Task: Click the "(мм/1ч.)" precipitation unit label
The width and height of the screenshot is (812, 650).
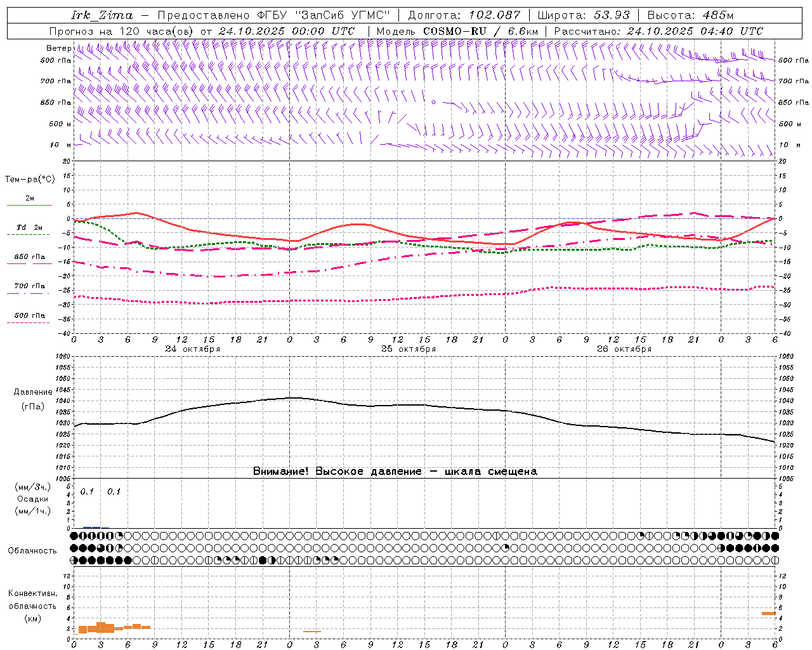Action: click(33, 511)
